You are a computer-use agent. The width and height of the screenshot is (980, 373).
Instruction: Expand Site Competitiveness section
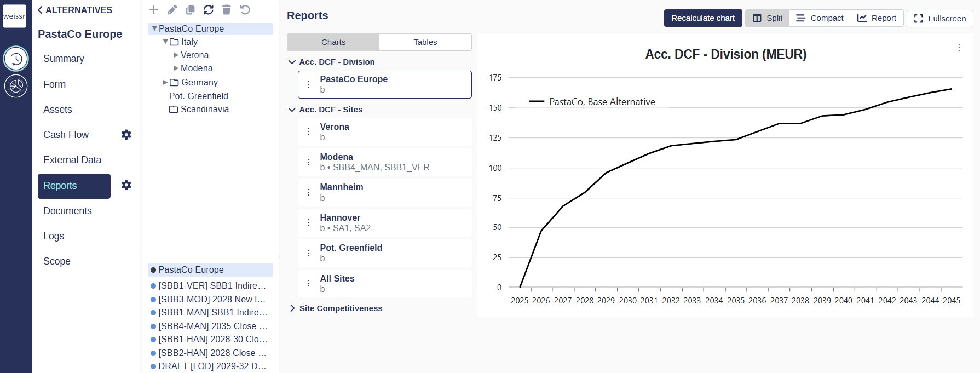click(x=292, y=308)
